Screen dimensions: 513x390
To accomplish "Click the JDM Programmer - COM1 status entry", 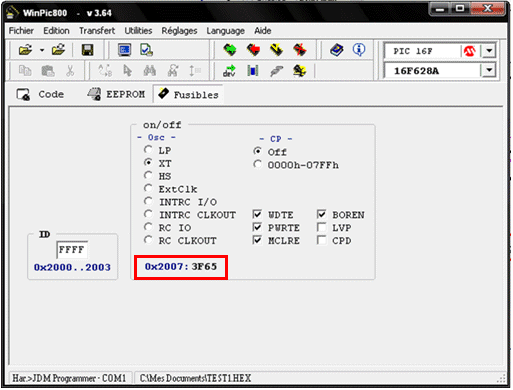I will coord(69,378).
